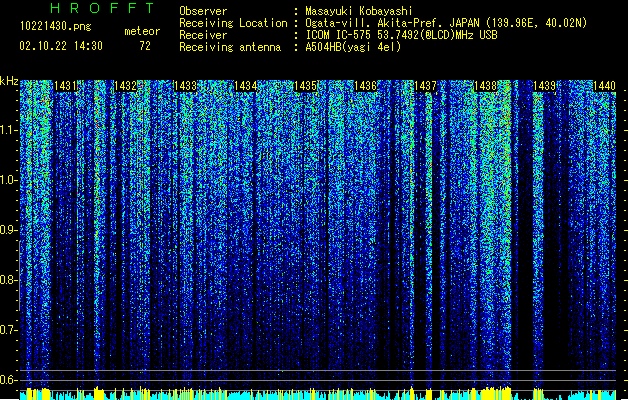Click the kHz axis unit label

[9, 81]
